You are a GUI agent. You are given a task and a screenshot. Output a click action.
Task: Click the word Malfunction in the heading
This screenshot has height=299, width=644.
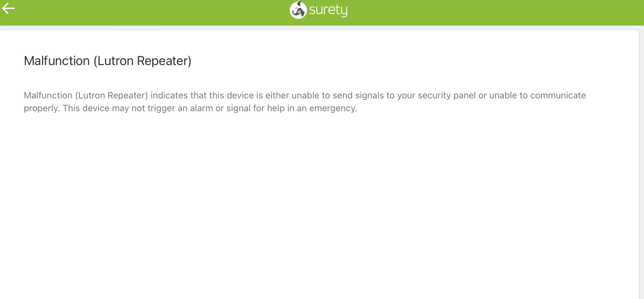pyautogui.click(x=57, y=61)
